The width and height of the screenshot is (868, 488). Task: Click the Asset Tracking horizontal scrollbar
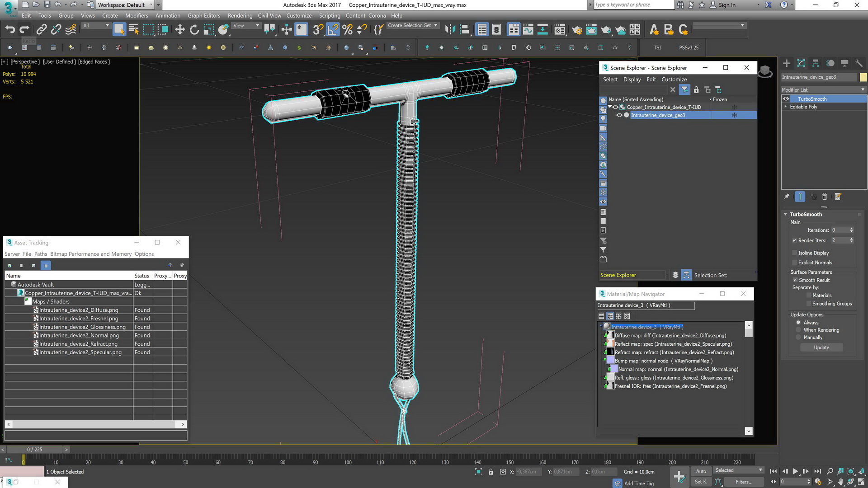coord(96,424)
